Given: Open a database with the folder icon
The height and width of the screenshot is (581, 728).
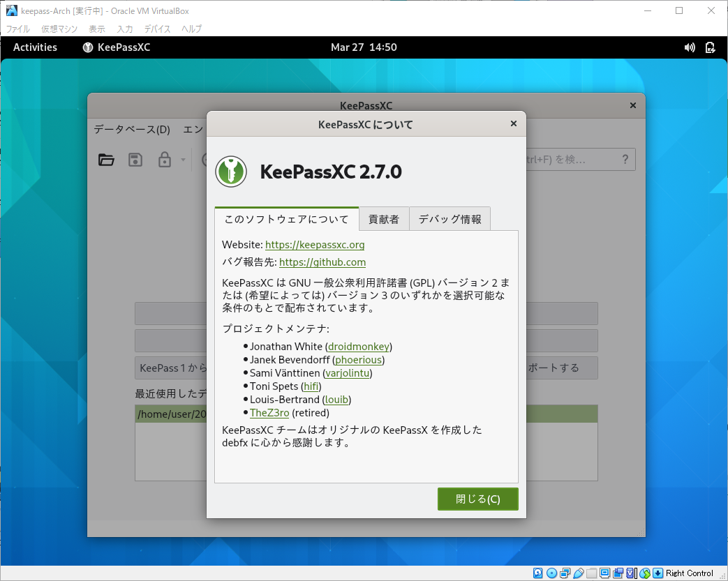Looking at the screenshot, I should point(106,160).
